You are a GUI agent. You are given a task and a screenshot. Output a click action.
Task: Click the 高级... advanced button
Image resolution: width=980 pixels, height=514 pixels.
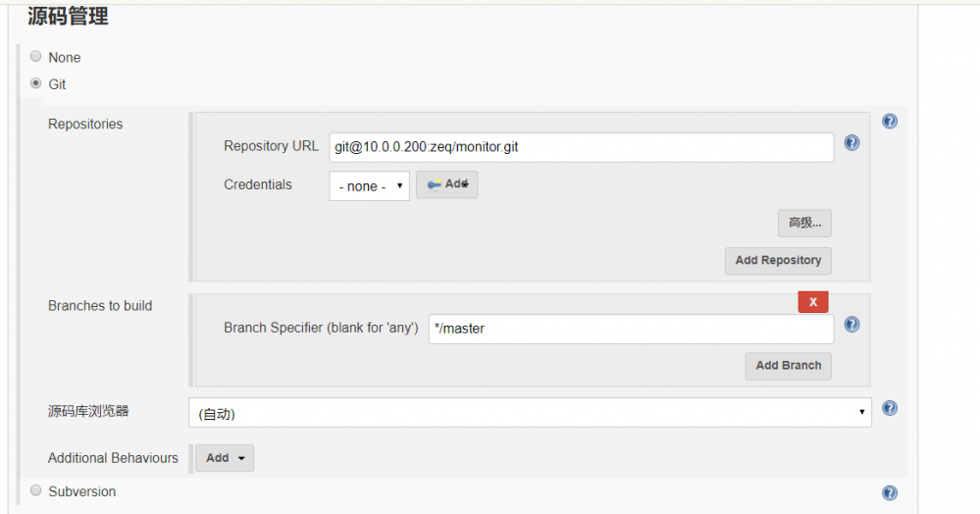coord(804,224)
